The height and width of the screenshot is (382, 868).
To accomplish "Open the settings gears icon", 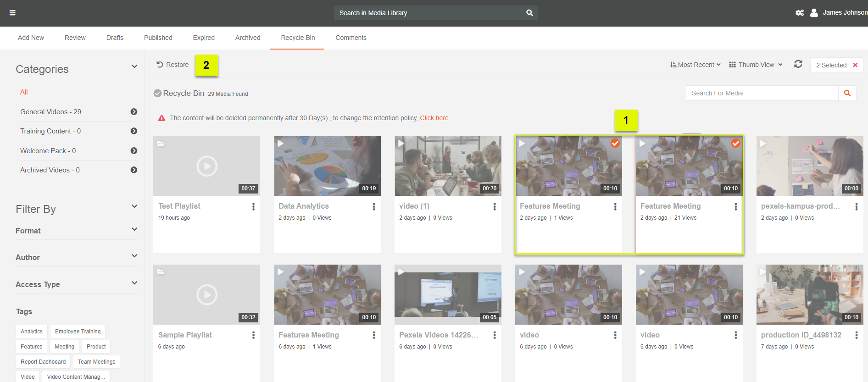I will (800, 13).
